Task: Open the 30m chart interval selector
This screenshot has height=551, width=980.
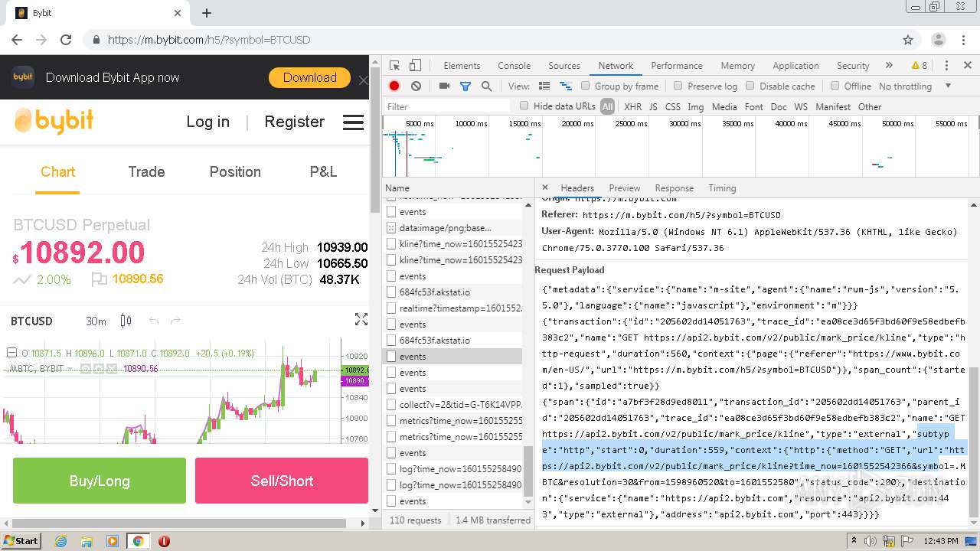Action: 96,321
